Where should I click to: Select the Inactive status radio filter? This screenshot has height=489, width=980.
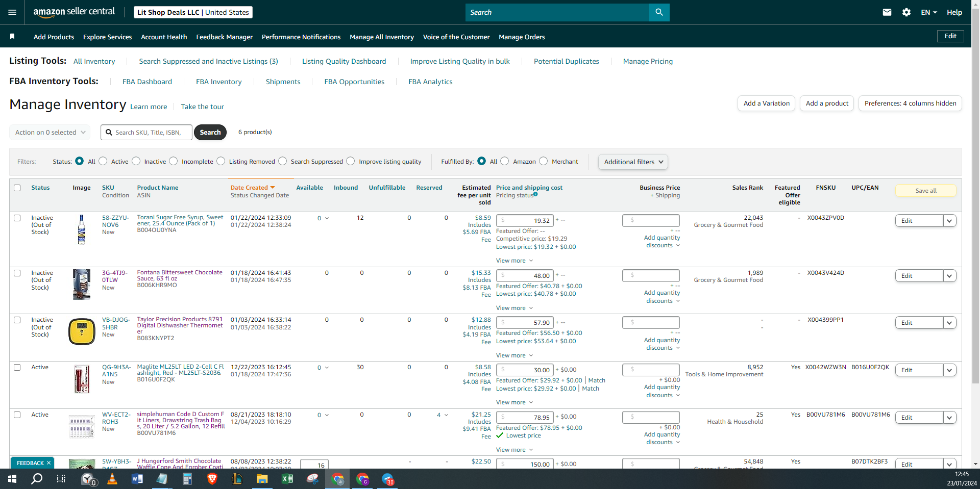pos(136,161)
